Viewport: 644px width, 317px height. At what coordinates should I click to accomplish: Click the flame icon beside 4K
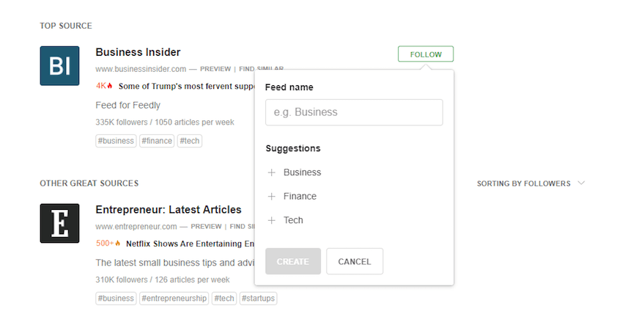click(x=110, y=86)
